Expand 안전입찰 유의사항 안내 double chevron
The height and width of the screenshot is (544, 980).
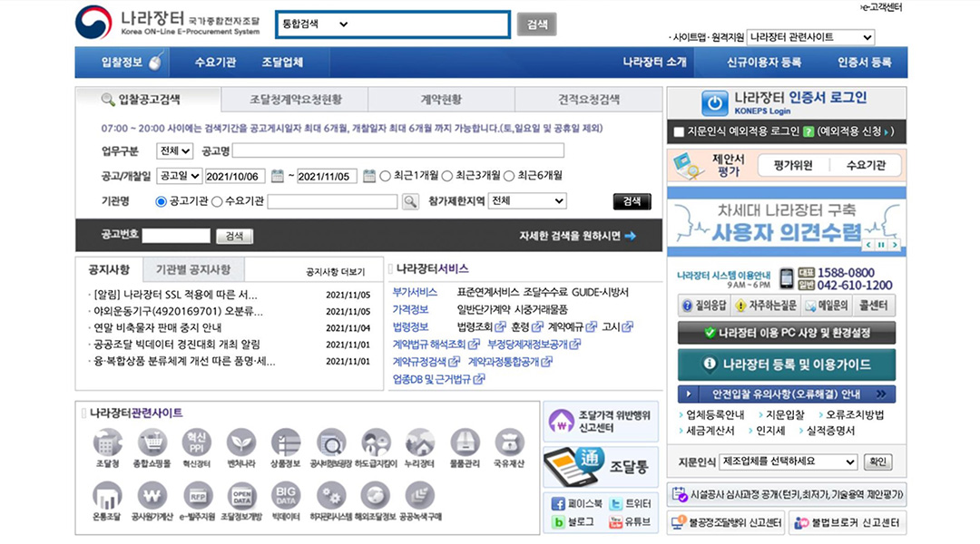881,394
